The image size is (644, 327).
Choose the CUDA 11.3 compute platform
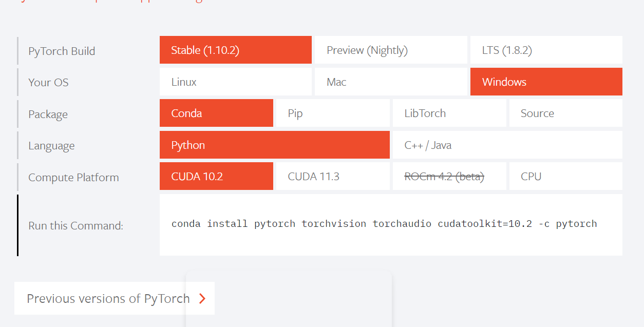333,176
